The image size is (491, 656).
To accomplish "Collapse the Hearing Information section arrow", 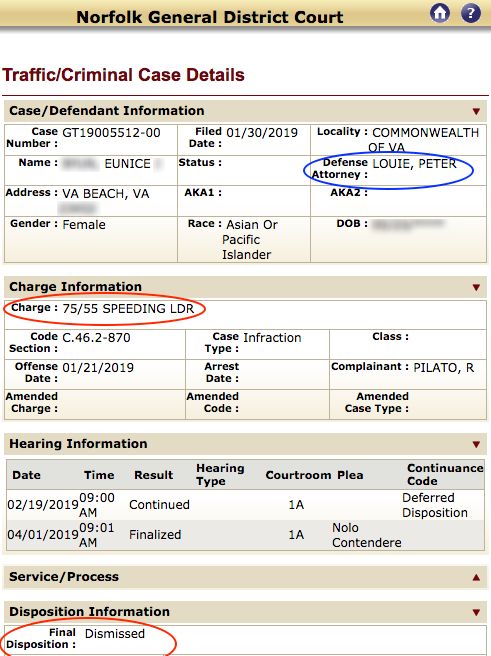I will [x=476, y=444].
